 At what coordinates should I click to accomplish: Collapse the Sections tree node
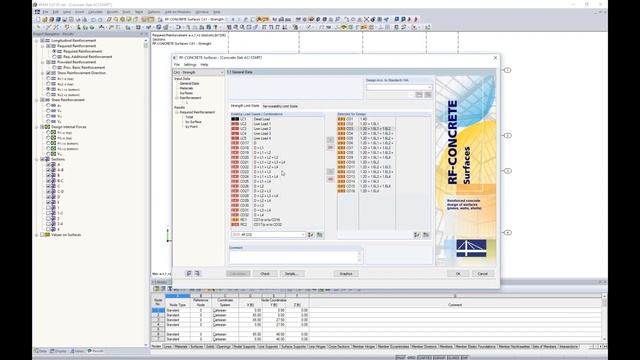coord(37,159)
